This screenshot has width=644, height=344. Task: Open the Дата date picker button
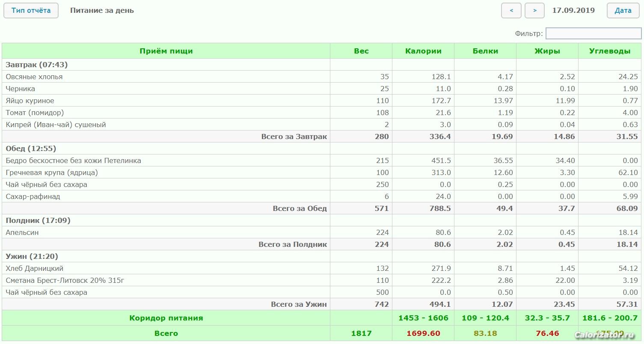click(623, 10)
